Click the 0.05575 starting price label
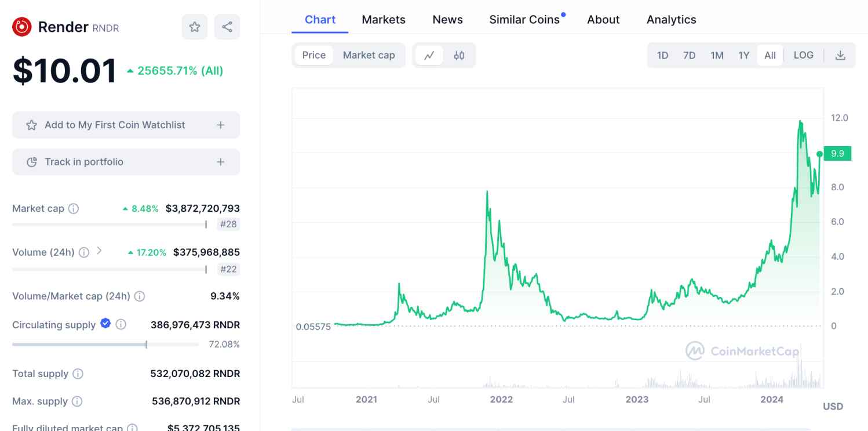This screenshot has height=431, width=868. (x=313, y=327)
